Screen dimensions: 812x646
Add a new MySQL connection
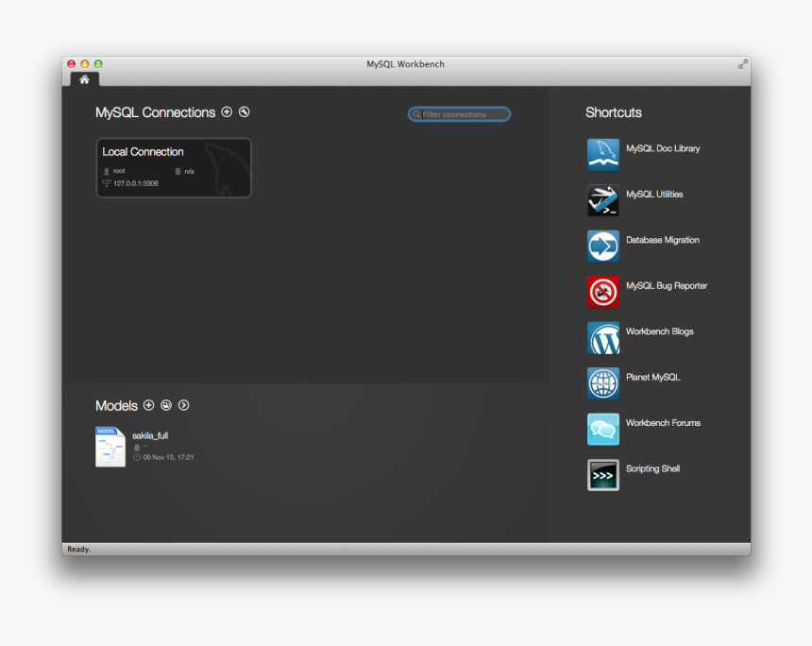[227, 111]
